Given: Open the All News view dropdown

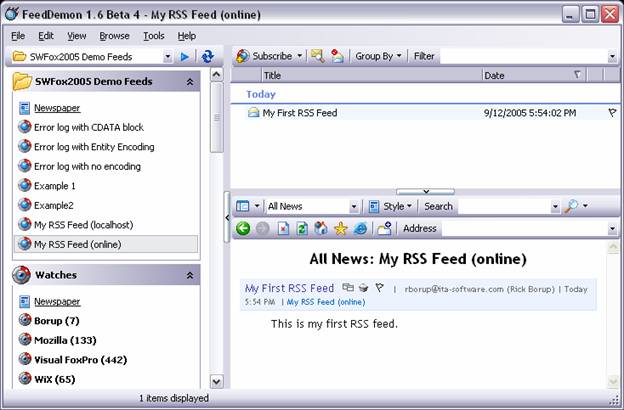Looking at the screenshot, I should click(353, 207).
